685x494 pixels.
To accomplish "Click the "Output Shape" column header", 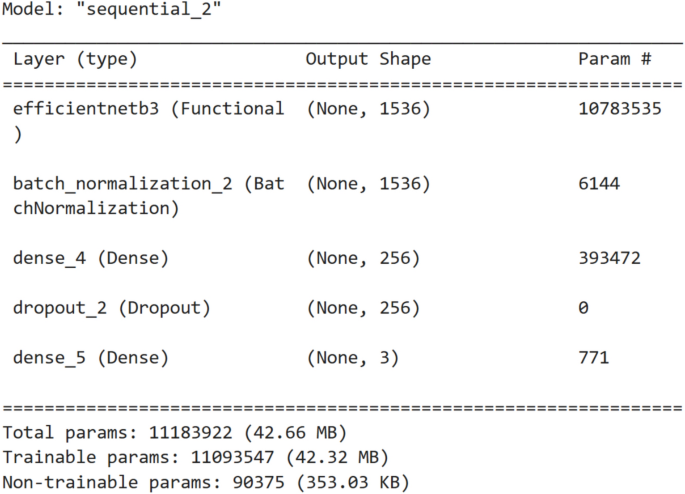I will (x=368, y=59).
